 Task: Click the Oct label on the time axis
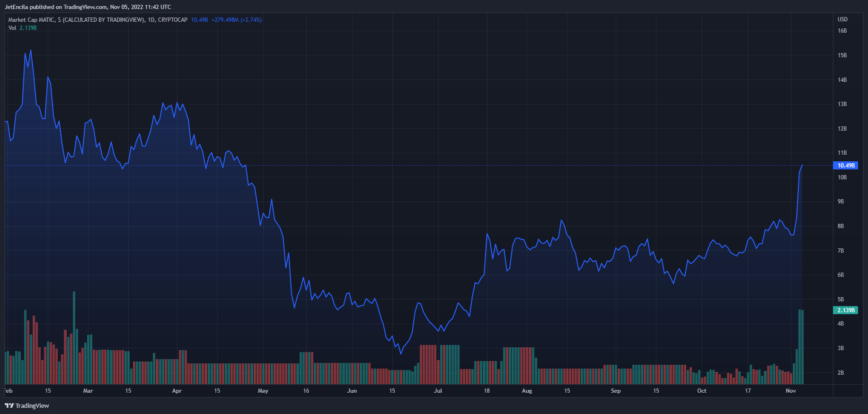coord(702,391)
